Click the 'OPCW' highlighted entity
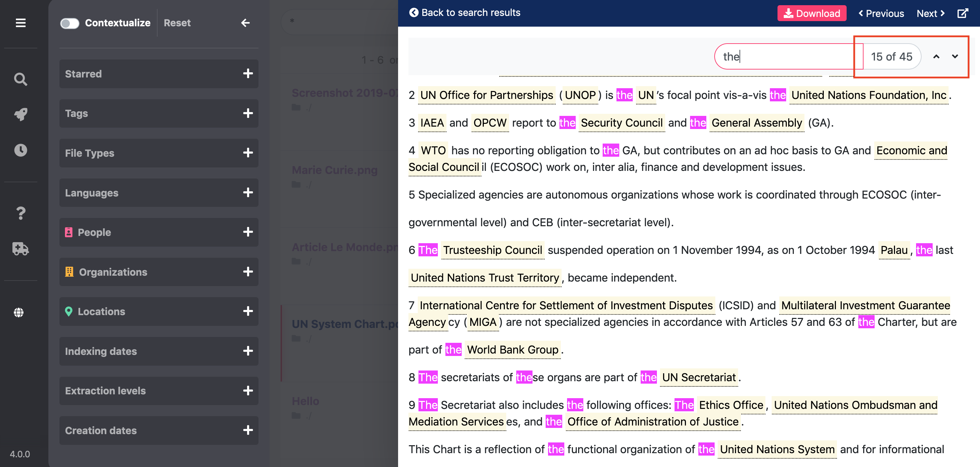The width and height of the screenshot is (980, 467). click(490, 123)
